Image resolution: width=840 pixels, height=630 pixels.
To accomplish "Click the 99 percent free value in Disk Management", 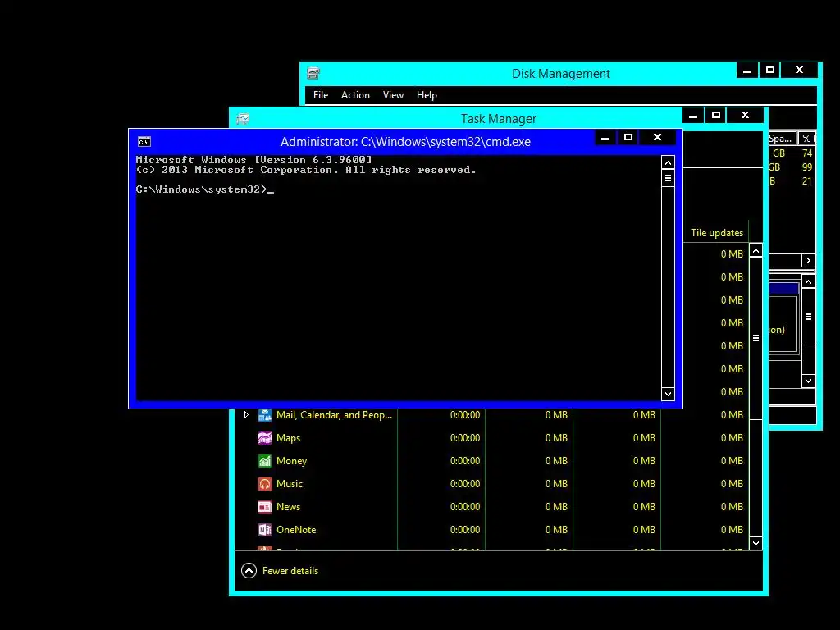I will (x=807, y=167).
